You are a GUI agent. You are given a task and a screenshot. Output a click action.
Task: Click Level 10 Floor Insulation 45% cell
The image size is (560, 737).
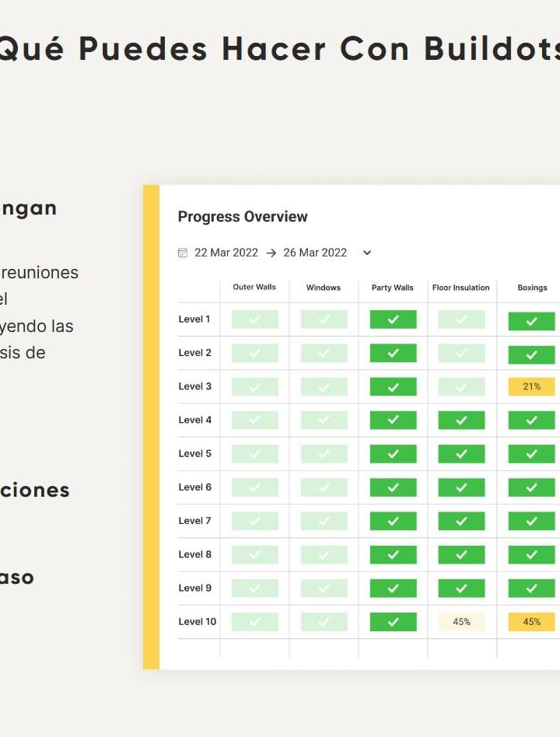[x=461, y=622]
